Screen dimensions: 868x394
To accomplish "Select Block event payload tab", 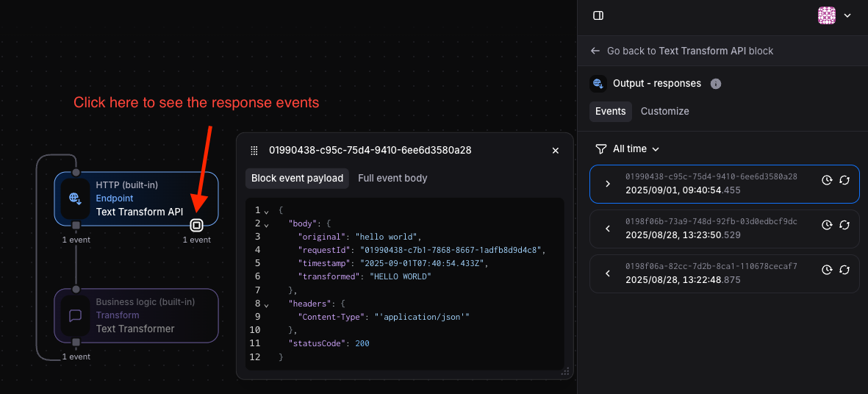I will coord(297,178).
